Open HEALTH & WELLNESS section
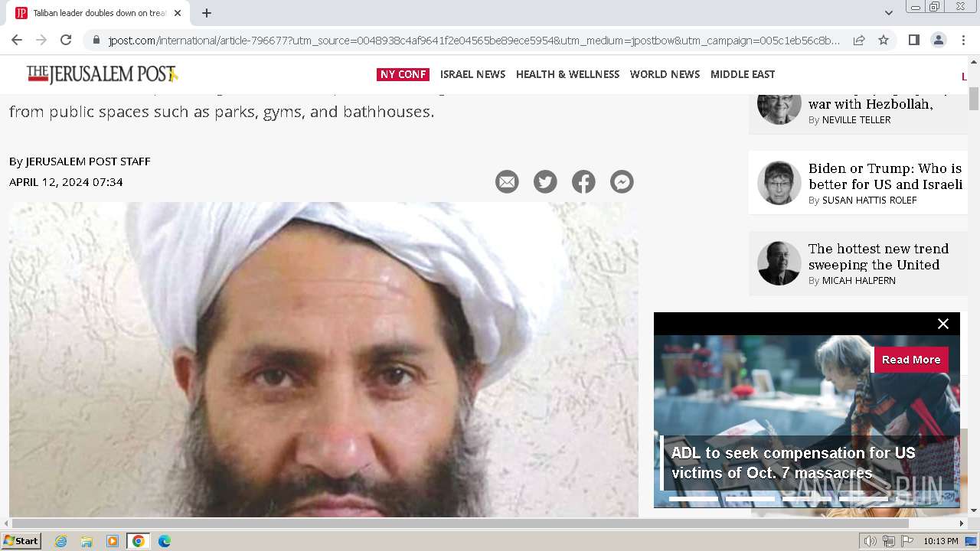 567,74
